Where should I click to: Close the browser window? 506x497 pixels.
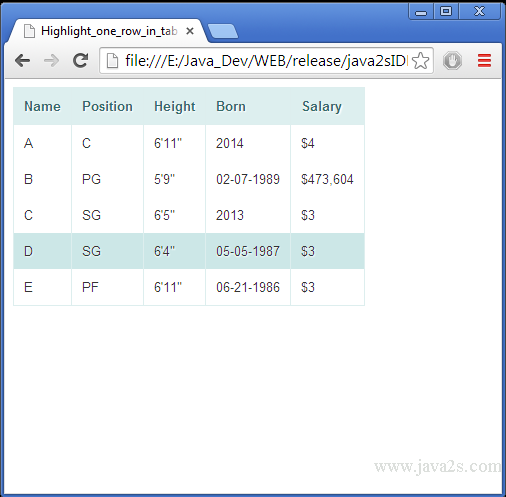(479, 12)
